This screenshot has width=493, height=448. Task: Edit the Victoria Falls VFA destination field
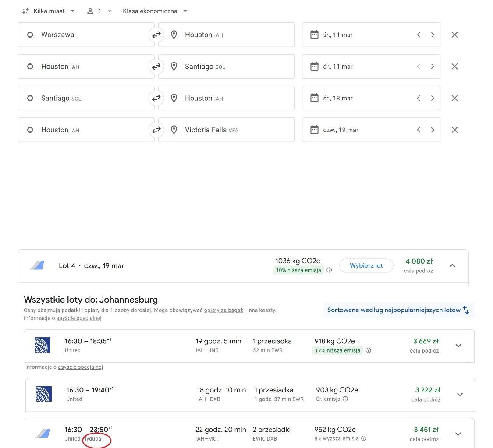(227, 130)
